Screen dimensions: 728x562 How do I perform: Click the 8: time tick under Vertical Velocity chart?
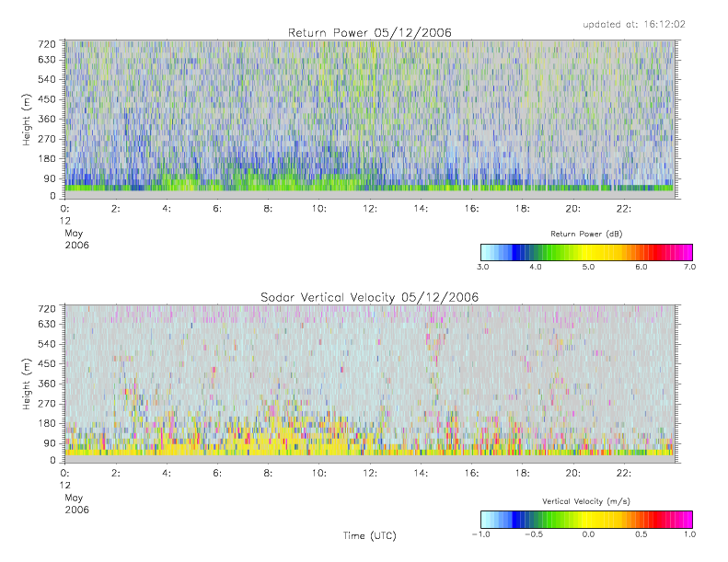[268, 474]
